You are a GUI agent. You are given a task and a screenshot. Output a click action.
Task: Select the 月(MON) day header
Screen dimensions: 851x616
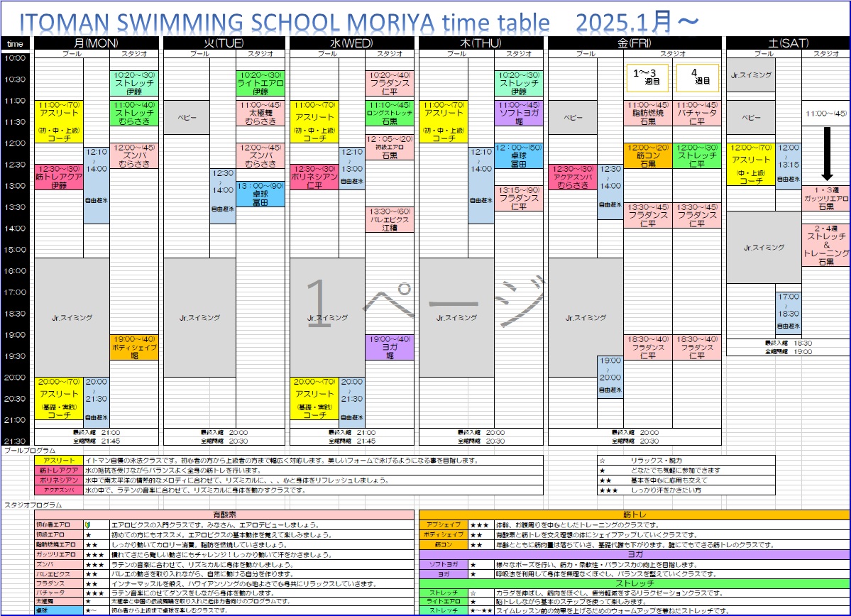pos(96,43)
